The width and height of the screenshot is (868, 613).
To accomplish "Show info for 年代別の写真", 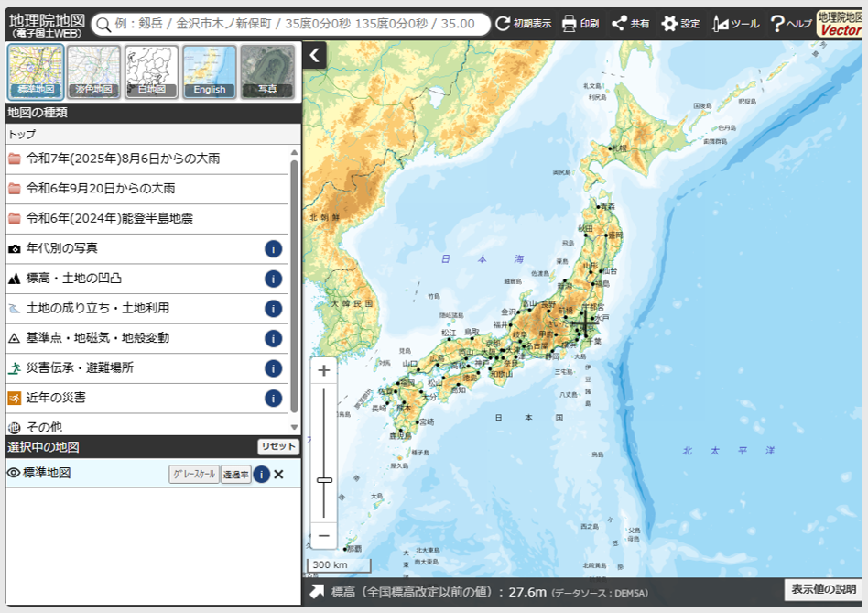I will click(x=274, y=248).
